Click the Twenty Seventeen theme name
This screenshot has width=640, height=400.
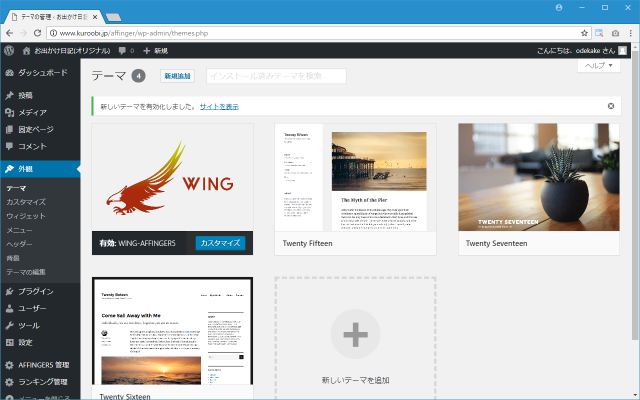click(496, 243)
